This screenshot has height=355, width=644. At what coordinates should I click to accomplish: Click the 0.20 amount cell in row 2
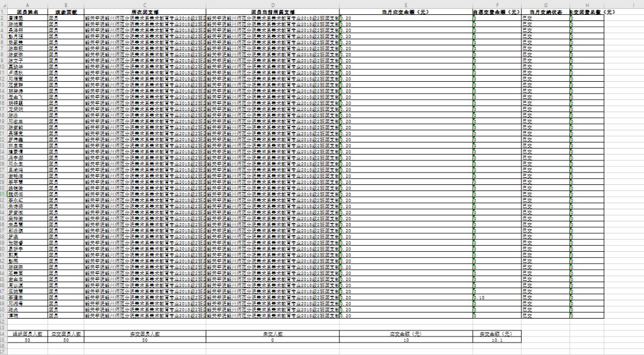point(406,18)
